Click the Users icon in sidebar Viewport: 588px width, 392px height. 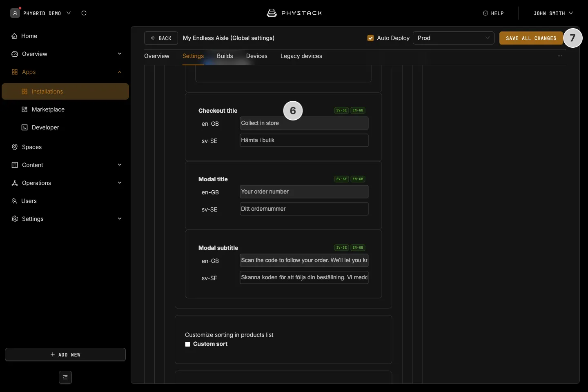coord(14,201)
